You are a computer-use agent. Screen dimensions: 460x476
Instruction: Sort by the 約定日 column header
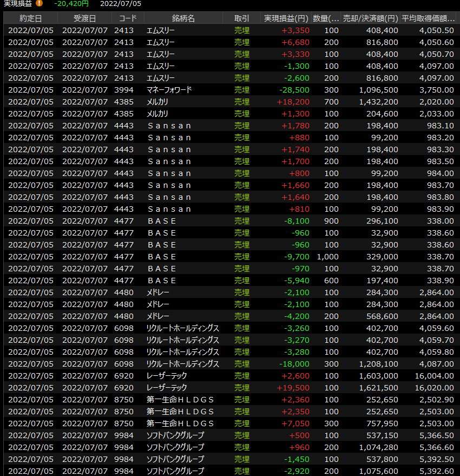pyautogui.click(x=30, y=18)
